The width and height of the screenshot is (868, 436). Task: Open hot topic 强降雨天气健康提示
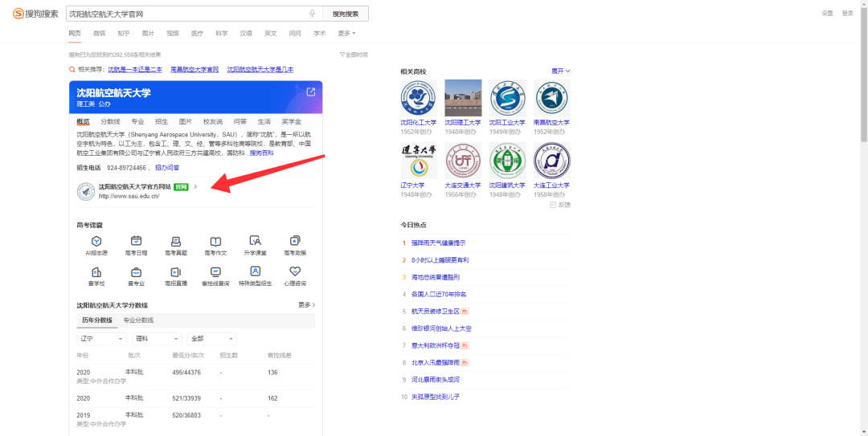pos(439,243)
